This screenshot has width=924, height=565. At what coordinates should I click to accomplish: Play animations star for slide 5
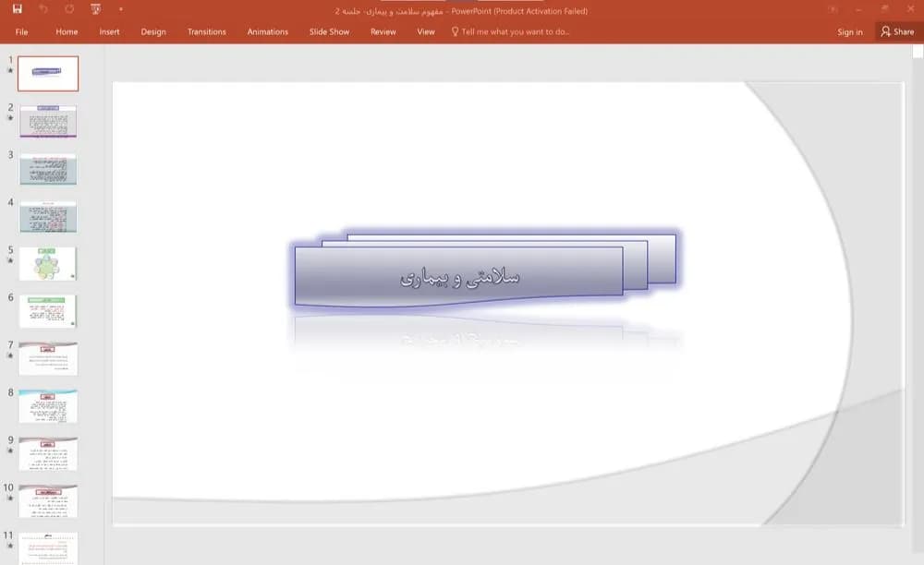click(10, 260)
